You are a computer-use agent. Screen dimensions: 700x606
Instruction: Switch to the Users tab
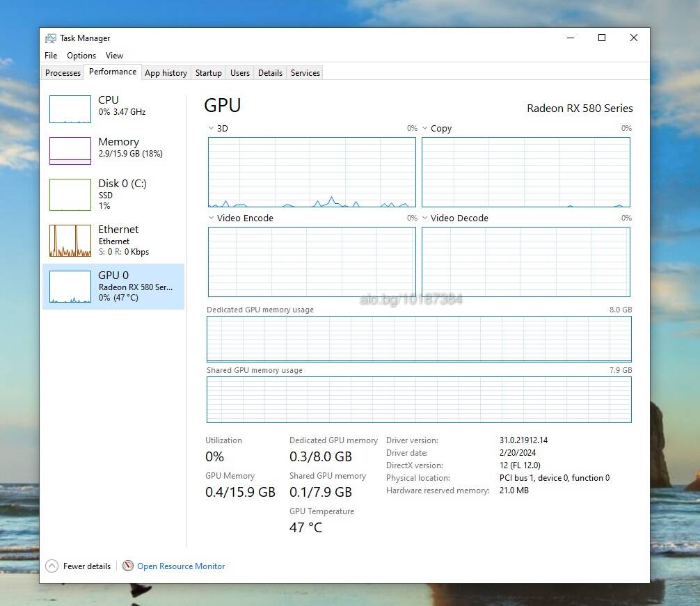(240, 73)
